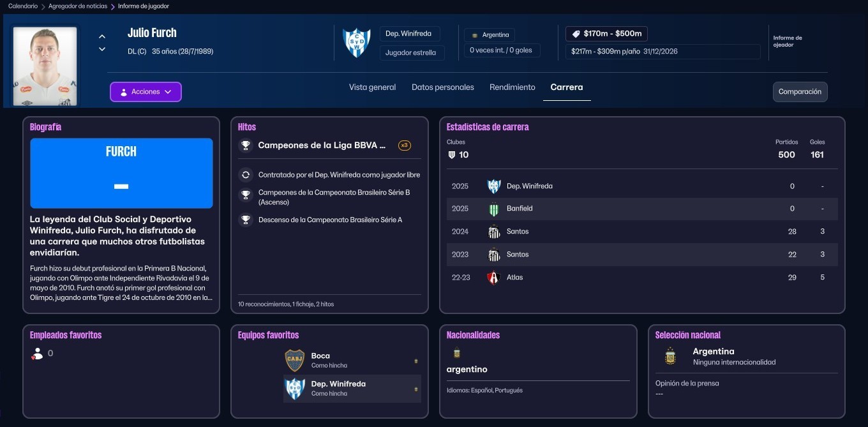The width and height of the screenshot is (868, 427).
Task: Go to next player with down chevron
Action: click(102, 49)
